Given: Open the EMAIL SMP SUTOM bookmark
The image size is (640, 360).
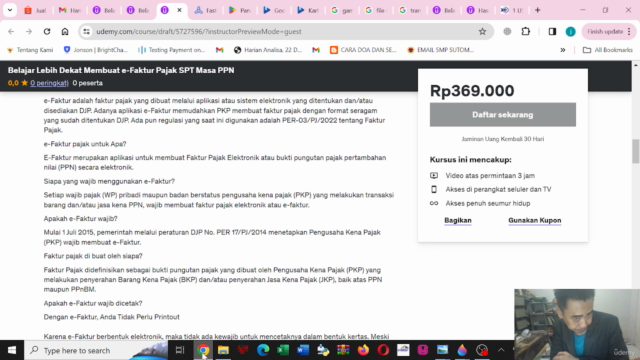Looking at the screenshot, I should point(440,50).
